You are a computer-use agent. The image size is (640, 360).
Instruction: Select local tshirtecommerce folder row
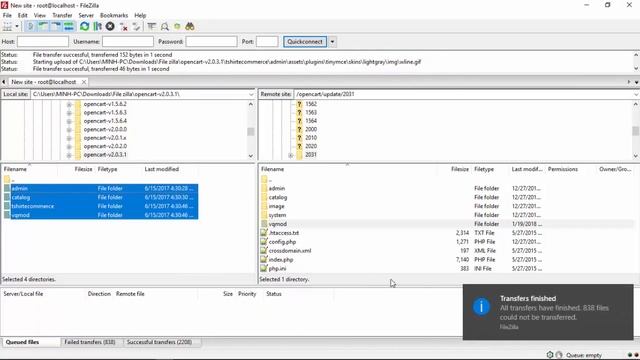101,206
